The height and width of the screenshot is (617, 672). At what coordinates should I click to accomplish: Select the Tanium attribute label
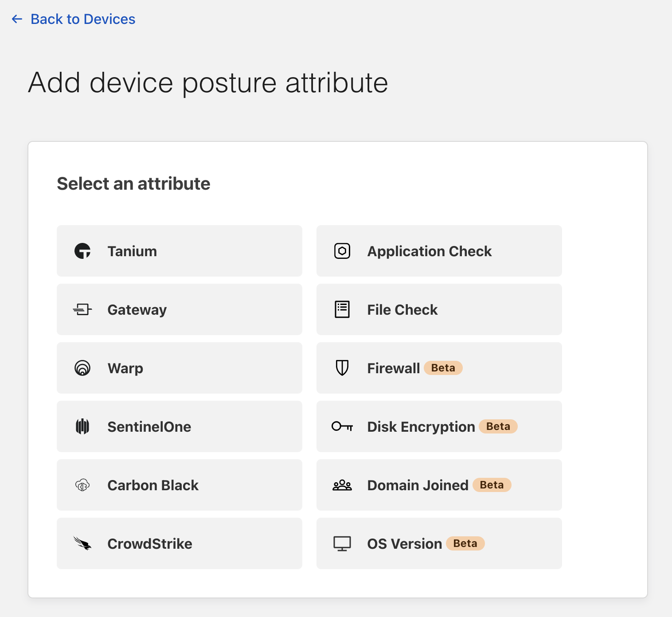pos(132,251)
